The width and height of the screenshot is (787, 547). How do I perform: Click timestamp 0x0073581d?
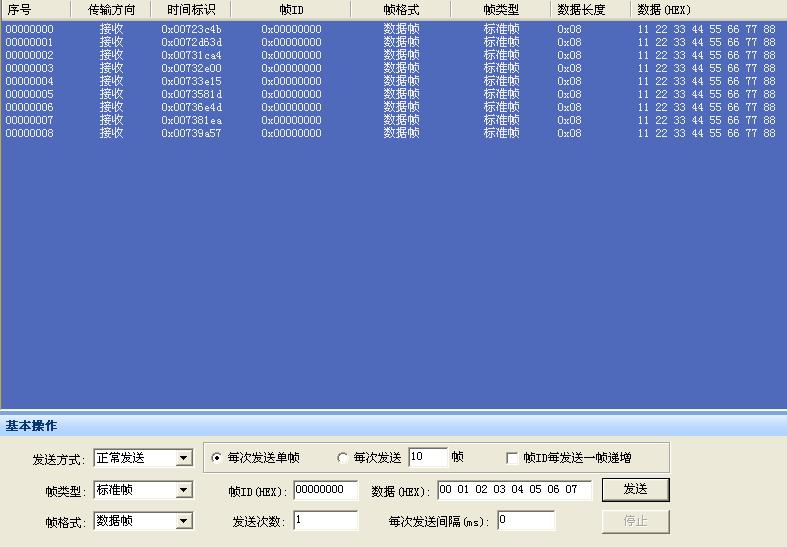pyautogui.click(x=191, y=94)
